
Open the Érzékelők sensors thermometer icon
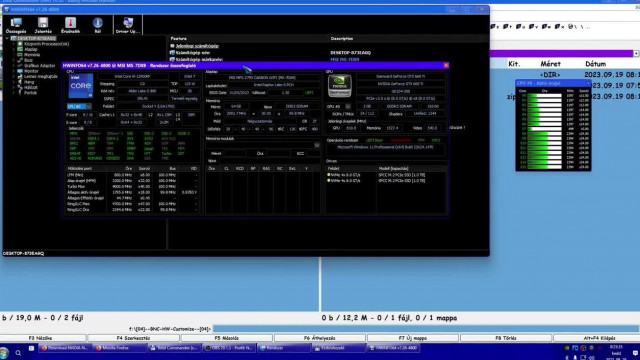click(70, 25)
